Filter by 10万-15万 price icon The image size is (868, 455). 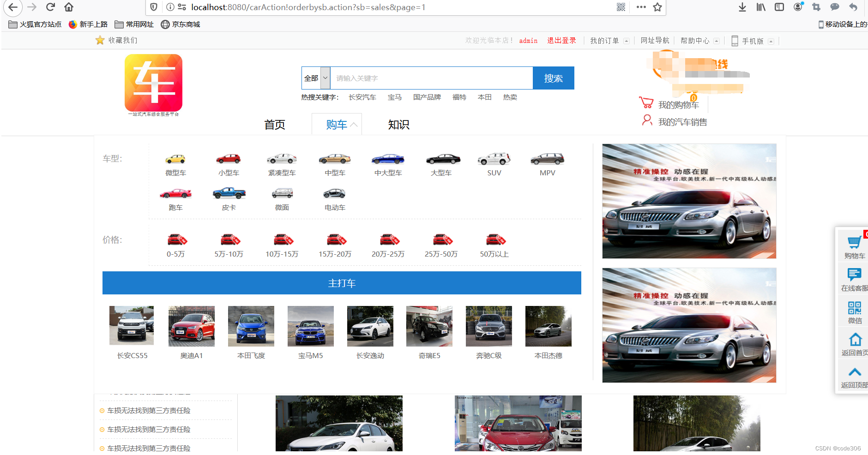[283, 239]
